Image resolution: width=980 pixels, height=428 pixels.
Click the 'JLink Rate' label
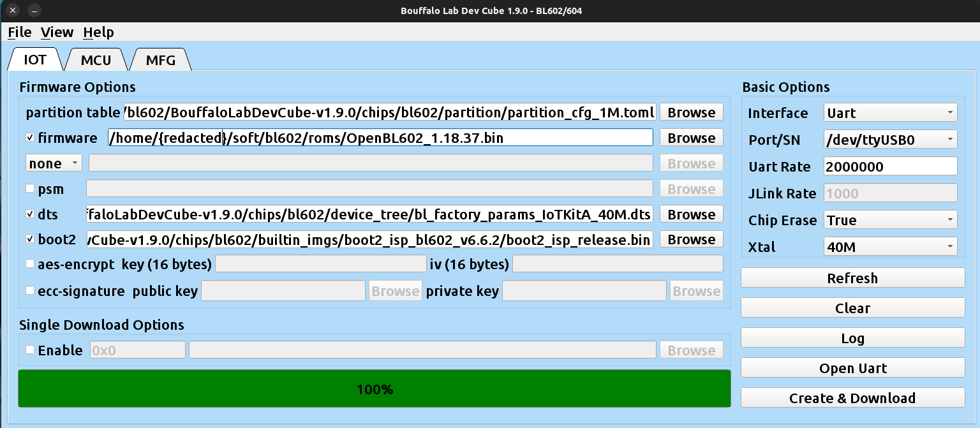coord(782,194)
